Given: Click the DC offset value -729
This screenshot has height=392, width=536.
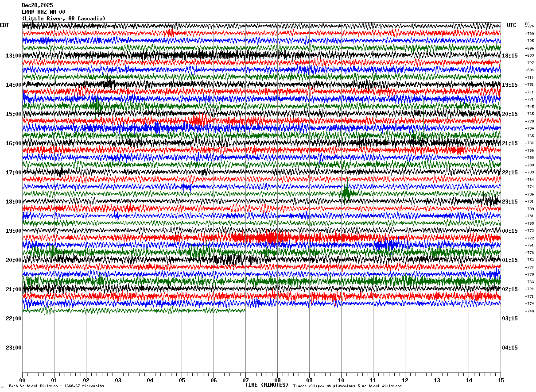Looking at the screenshot, I should pyautogui.click(x=529, y=34).
